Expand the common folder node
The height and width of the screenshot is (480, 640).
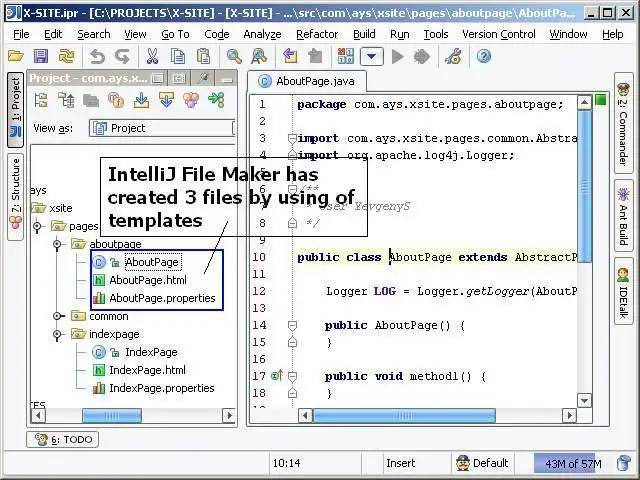click(57, 316)
